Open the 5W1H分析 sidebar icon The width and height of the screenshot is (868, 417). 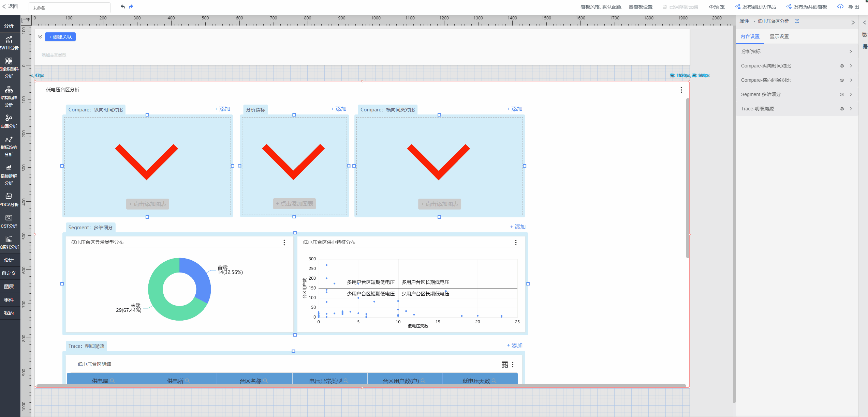pos(9,43)
